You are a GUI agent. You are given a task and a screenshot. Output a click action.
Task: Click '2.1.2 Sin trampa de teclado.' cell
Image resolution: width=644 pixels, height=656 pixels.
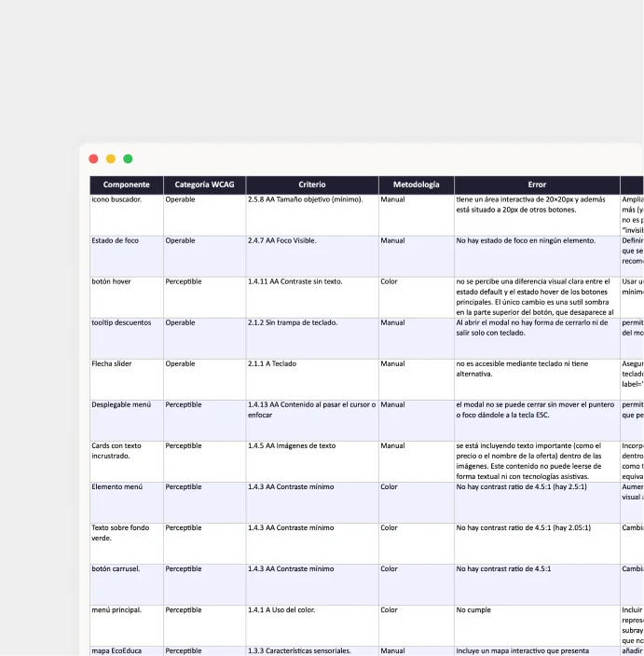coord(312,338)
